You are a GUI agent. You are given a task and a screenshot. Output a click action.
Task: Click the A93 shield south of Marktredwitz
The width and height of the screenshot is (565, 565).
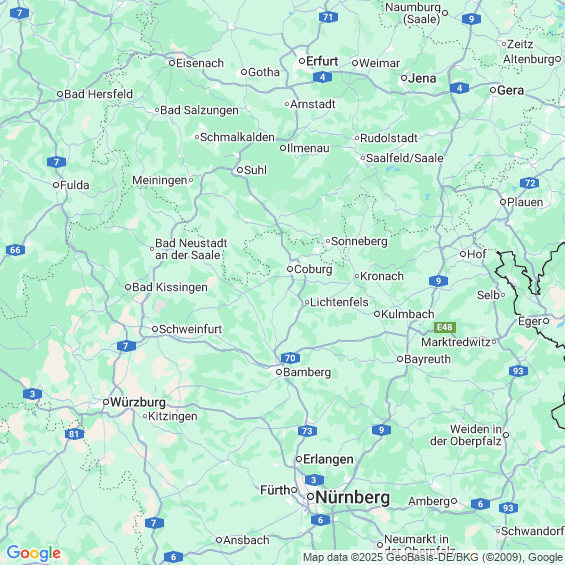pos(519,371)
